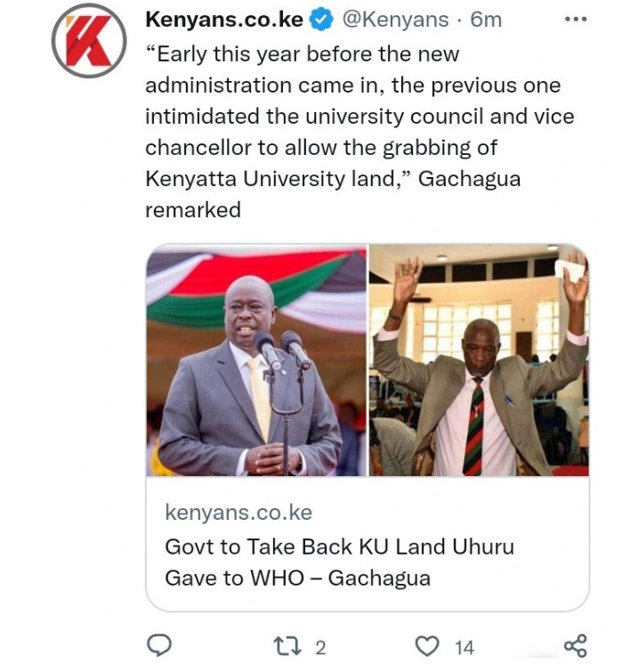Click the retweet count 2
The image size is (630, 672).
point(320,648)
